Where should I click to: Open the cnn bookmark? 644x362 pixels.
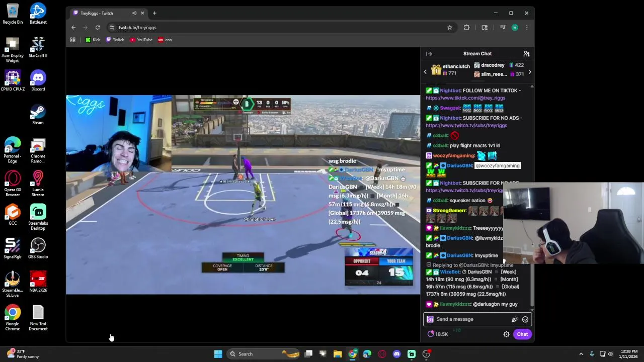click(165, 40)
